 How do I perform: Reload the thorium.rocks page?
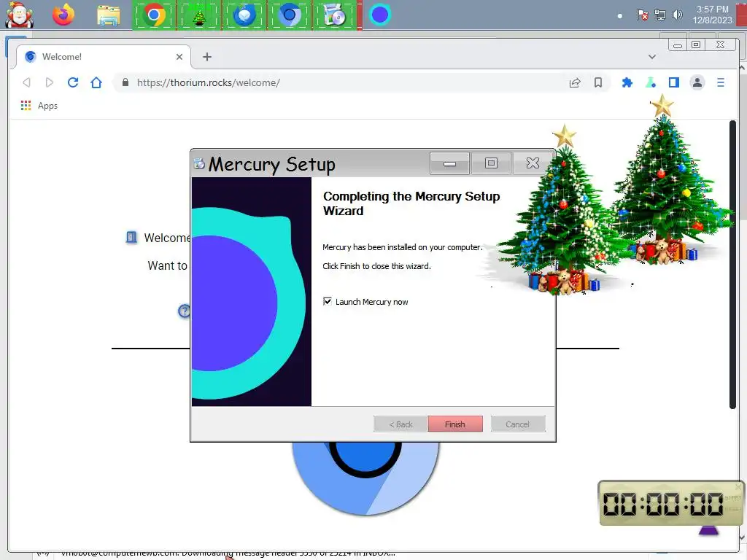pos(73,82)
